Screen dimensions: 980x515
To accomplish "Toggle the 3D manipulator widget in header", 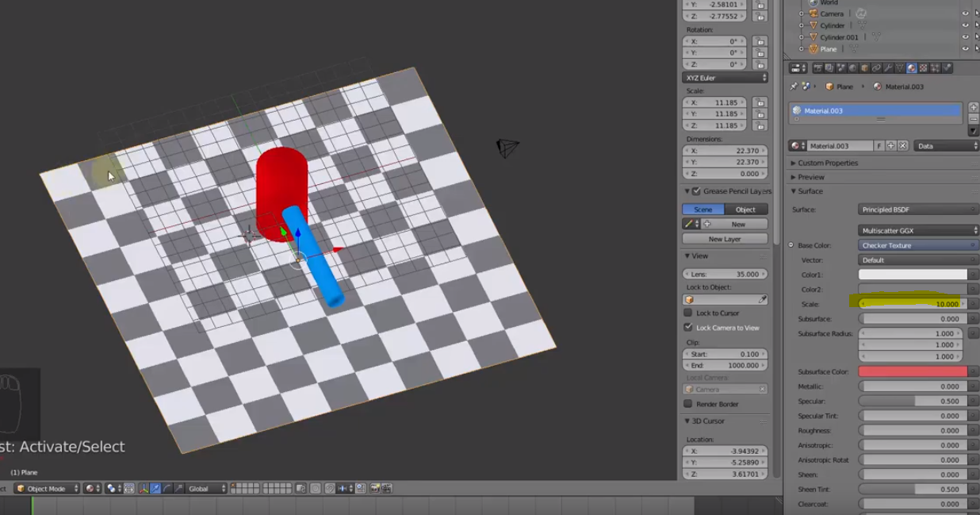I will click(144, 489).
